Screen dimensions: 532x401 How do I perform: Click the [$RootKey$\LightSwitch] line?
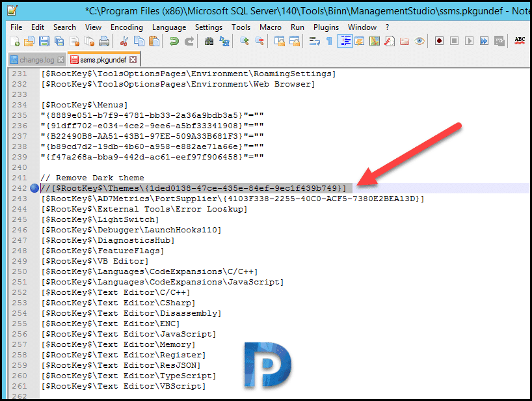point(100,219)
